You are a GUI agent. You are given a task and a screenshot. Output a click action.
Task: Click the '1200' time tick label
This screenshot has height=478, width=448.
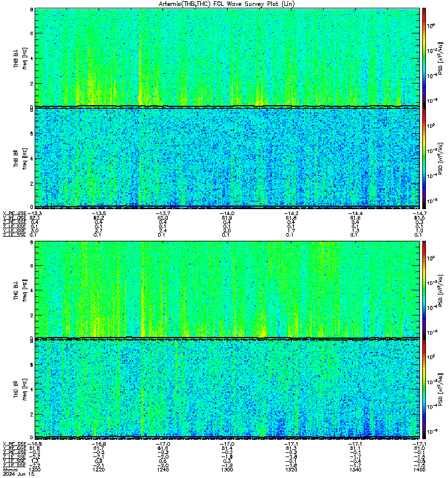coord(35,470)
